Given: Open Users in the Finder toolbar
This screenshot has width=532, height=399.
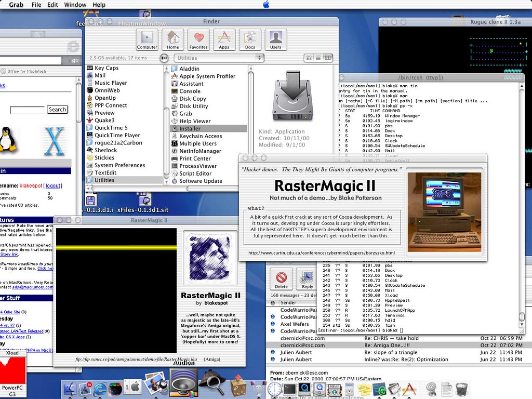Looking at the screenshot, I should [275, 39].
